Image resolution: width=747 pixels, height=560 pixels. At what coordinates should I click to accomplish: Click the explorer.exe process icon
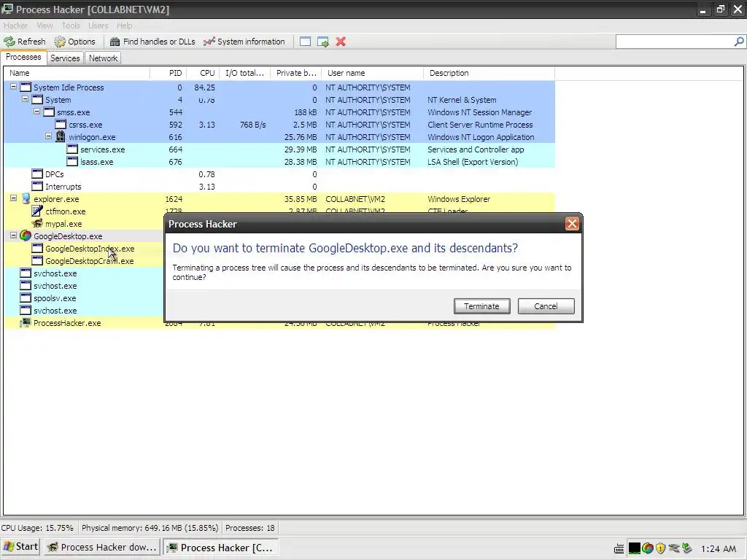(26, 198)
